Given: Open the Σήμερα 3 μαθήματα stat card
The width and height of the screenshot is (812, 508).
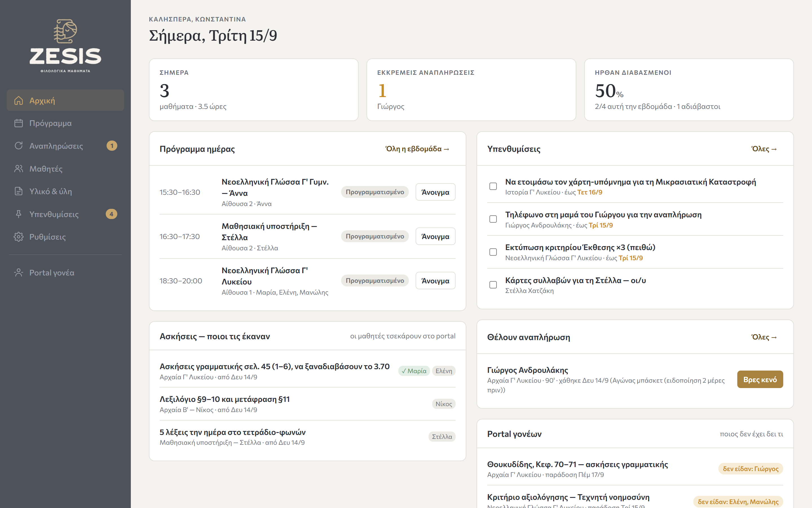Looking at the screenshot, I should (x=254, y=90).
